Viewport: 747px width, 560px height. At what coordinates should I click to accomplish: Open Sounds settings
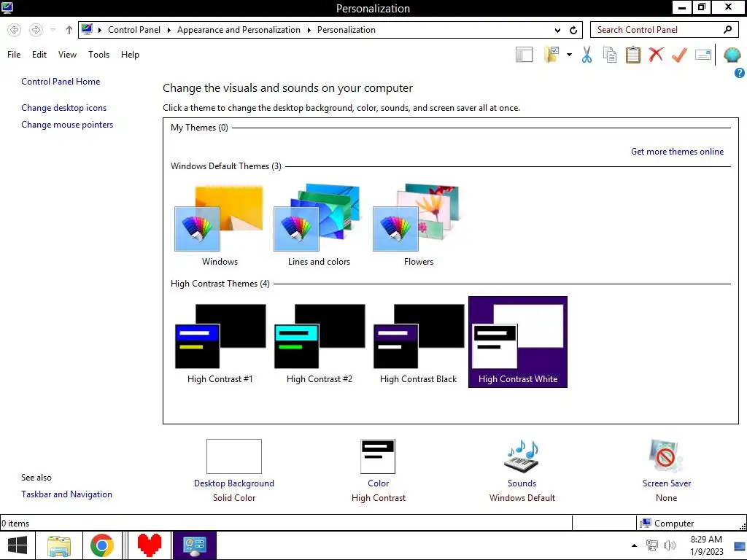point(522,470)
